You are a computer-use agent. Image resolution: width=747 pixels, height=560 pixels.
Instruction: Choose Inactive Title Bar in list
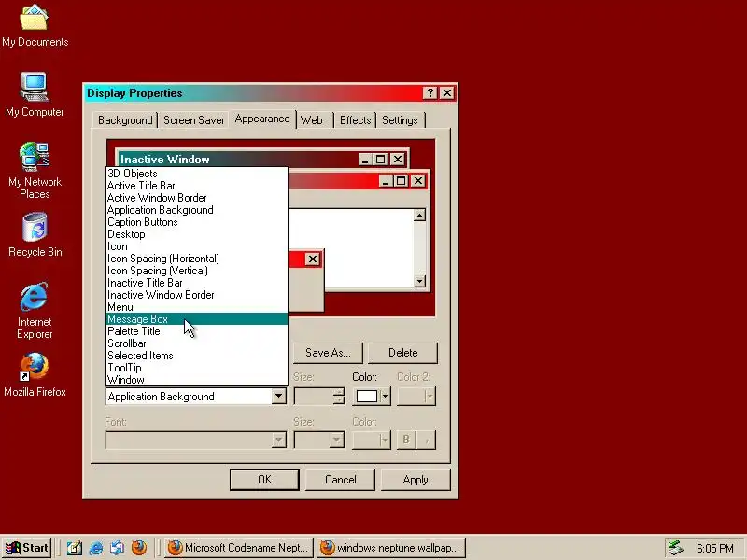(x=196, y=283)
